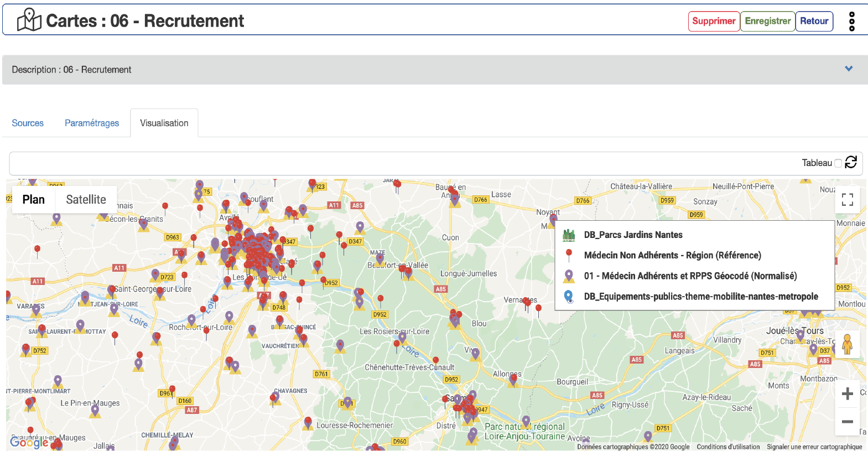Switch map to Plan view
The image size is (868, 451).
34,200
